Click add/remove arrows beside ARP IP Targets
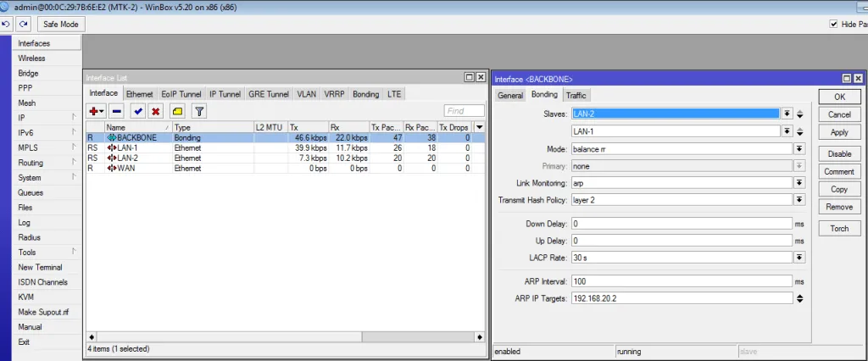 [800, 298]
